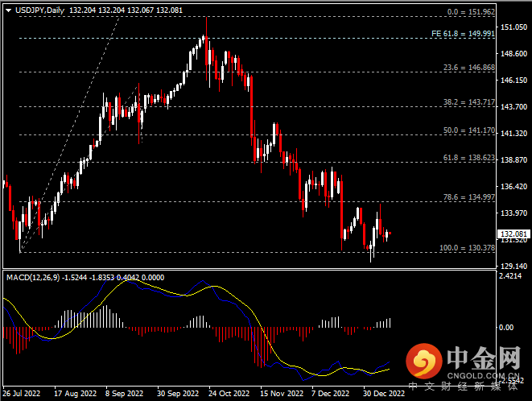Click the 151.050 price axis label
Screen dimensions: 532x401
[x=512, y=27]
